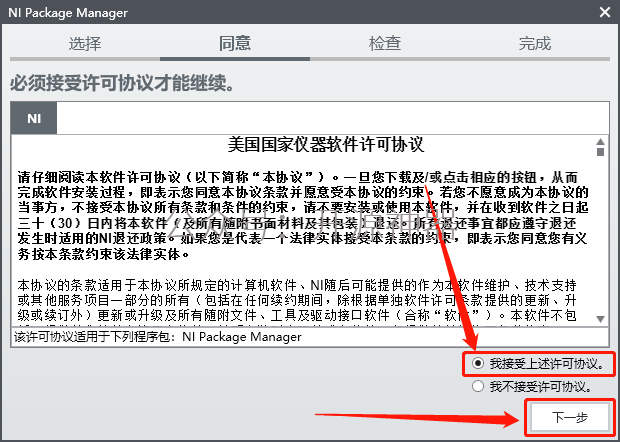
Task: Choose 我接受上述许可协议 radio button
Action: (478, 363)
